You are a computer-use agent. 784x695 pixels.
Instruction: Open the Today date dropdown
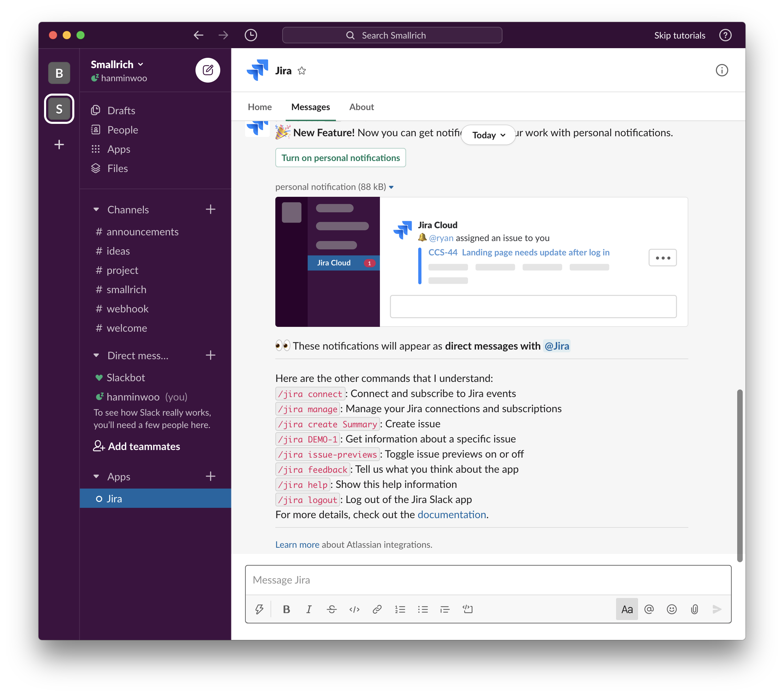[488, 135]
